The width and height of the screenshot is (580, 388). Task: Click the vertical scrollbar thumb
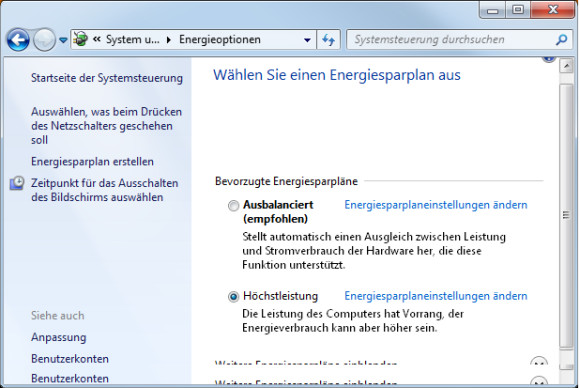pos(566,216)
